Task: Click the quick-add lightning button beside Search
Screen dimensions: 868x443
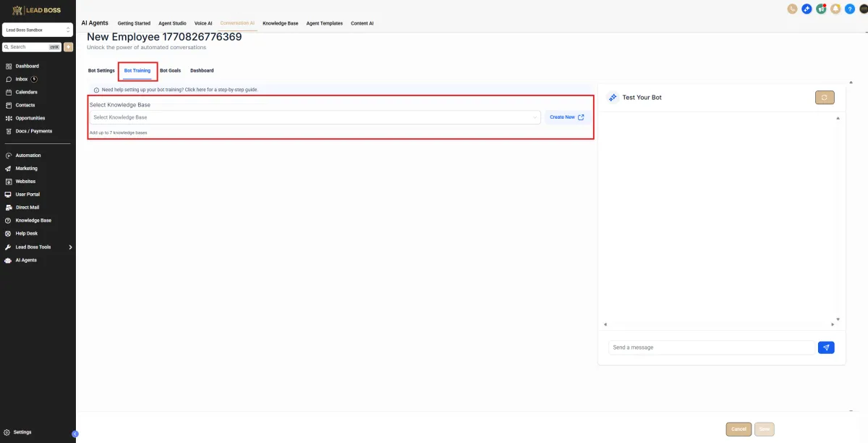Action: coord(68,46)
